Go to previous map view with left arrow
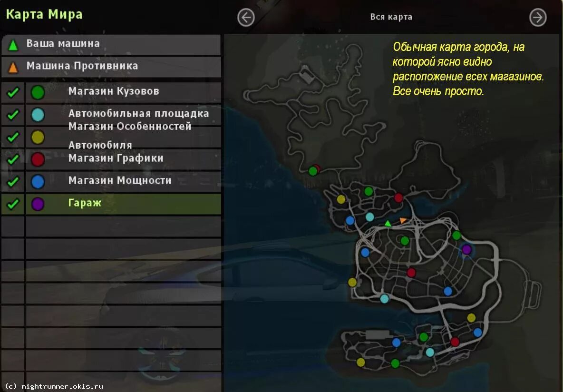This screenshot has height=392, width=563. click(x=246, y=17)
